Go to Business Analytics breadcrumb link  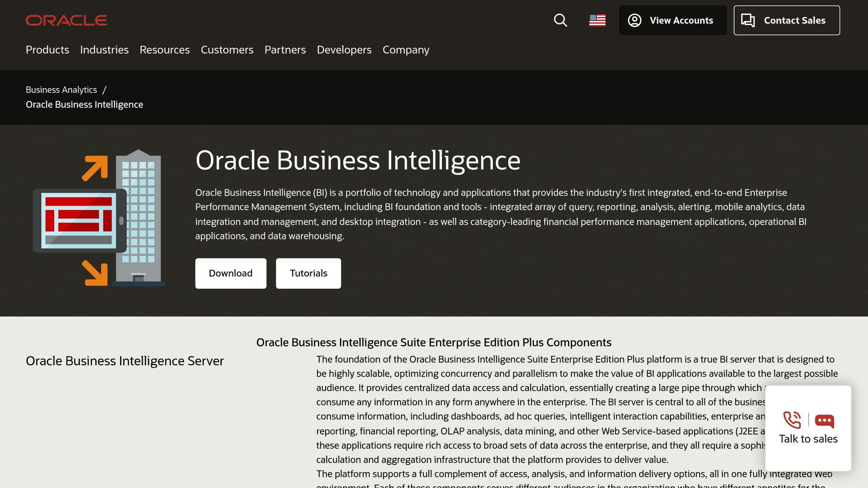pos(61,90)
